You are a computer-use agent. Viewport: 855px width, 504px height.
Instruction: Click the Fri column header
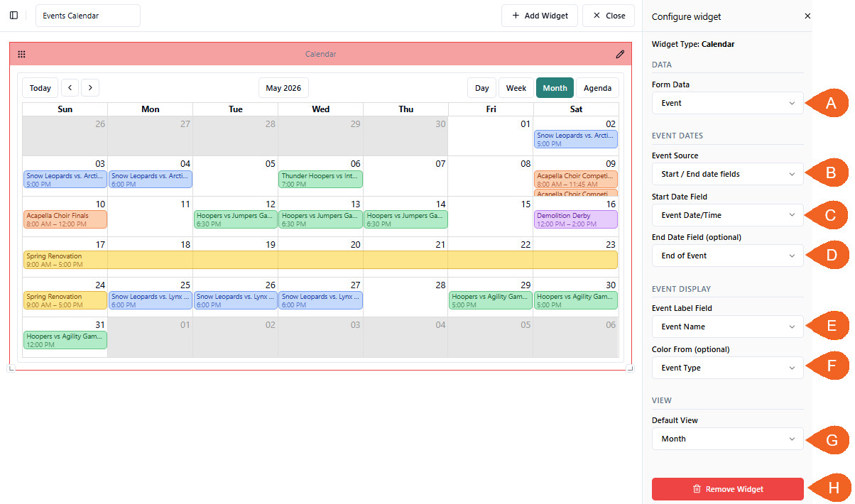pyautogui.click(x=491, y=109)
